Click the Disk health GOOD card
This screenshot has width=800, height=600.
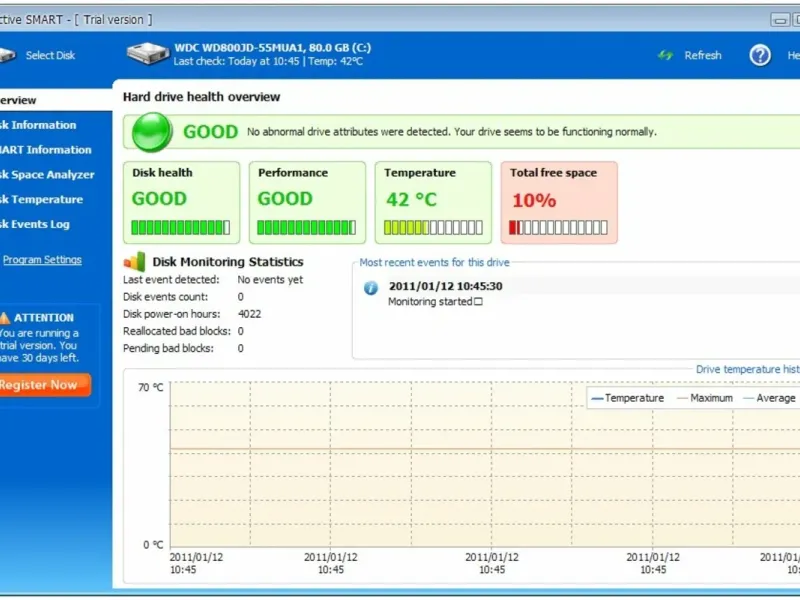pyautogui.click(x=181, y=203)
